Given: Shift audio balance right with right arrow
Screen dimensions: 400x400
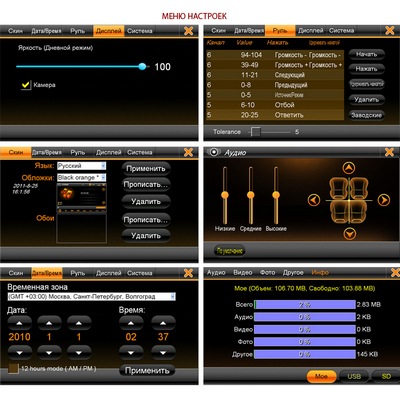Looking at the screenshot, I should [x=384, y=200].
